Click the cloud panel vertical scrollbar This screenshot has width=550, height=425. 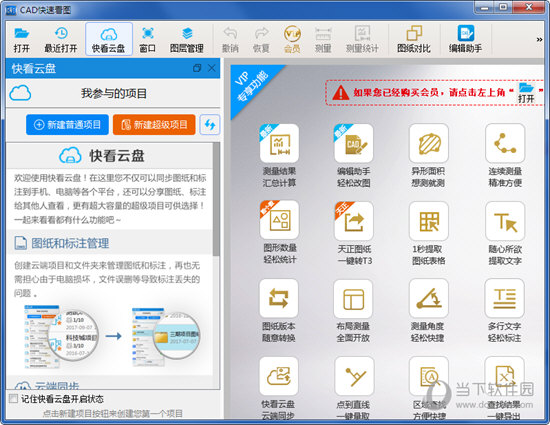coord(216,199)
